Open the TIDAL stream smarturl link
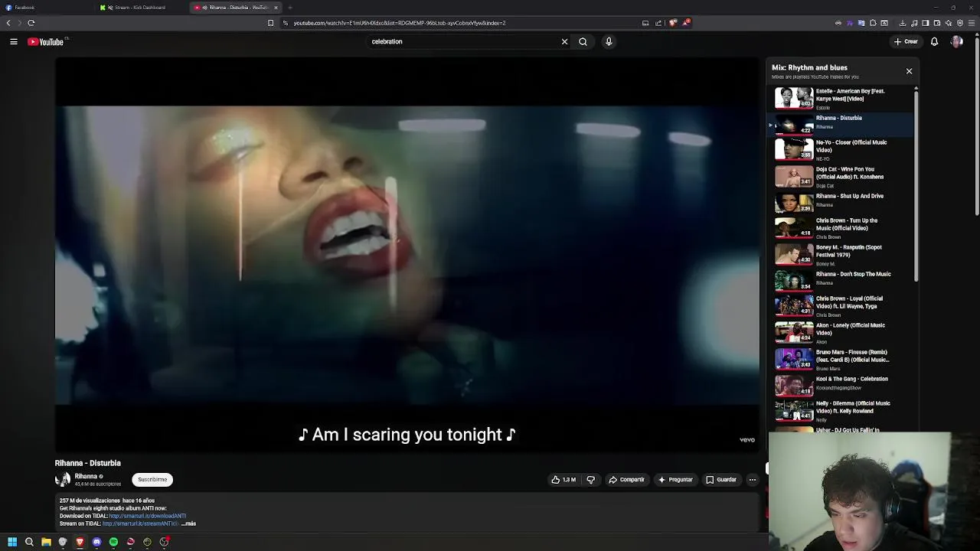The height and width of the screenshot is (551, 980). (140, 523)
